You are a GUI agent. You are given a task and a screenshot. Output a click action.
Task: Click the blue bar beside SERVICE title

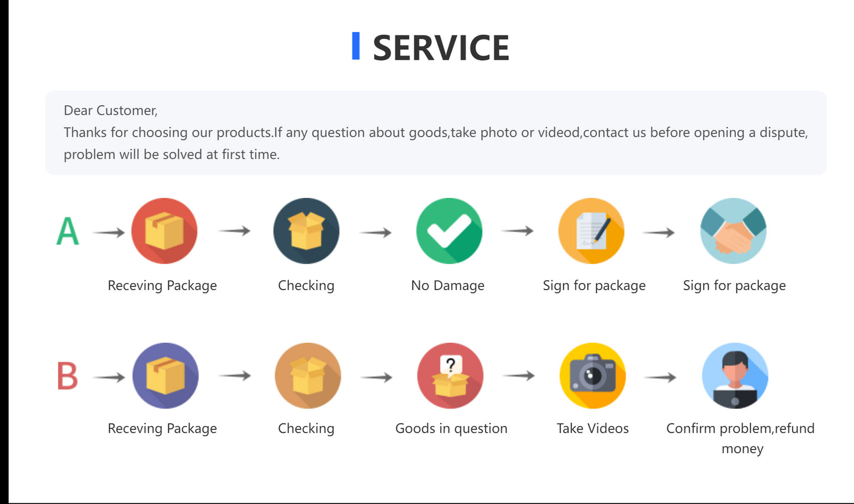coord(356,46)
